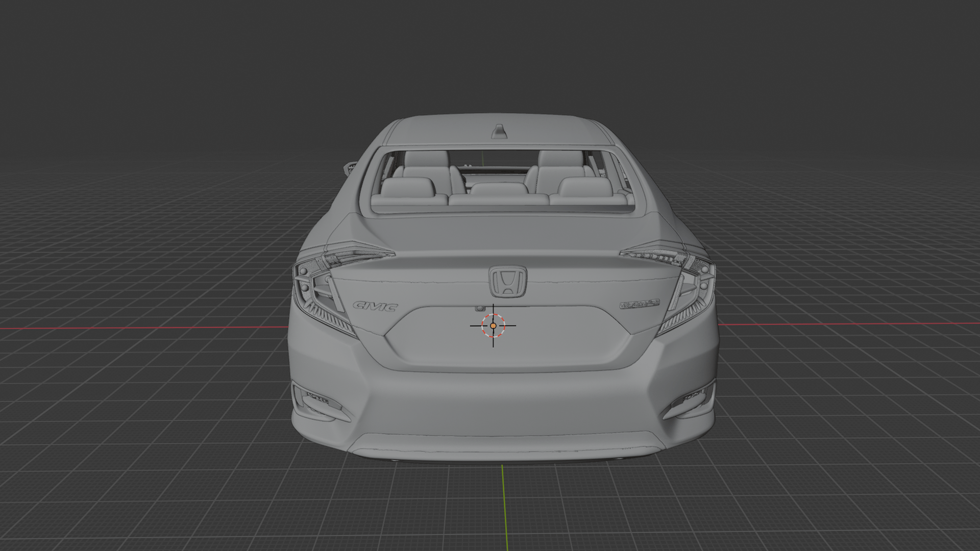Select the rear camera above the license recess
The height and width of the screenshot is (551, 980).
(479, 309)
